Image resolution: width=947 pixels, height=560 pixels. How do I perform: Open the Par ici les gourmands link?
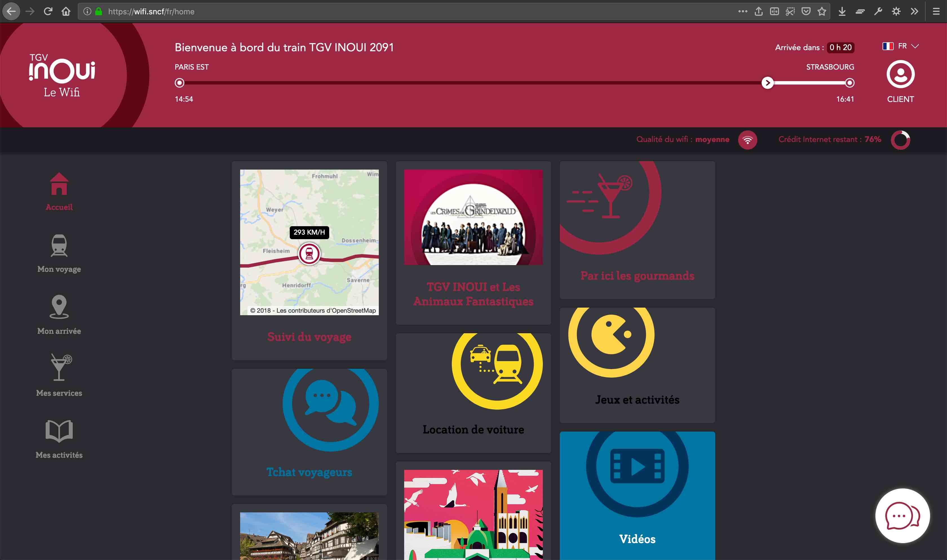[x=637, y=275]
